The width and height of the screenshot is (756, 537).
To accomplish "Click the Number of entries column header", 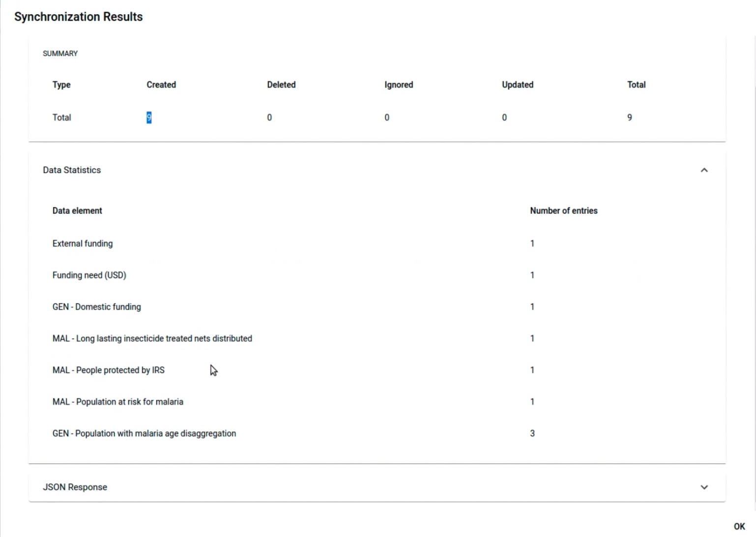I will pyautogui.click(x=563, y=210).
